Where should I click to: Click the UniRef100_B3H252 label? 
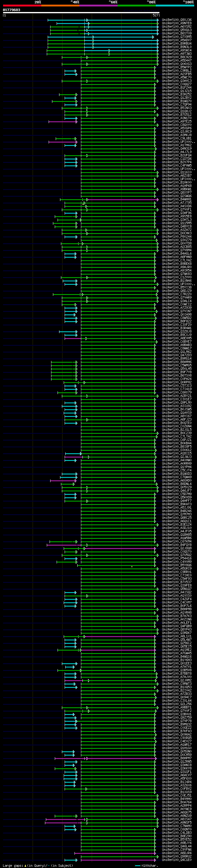pos(177,94)
